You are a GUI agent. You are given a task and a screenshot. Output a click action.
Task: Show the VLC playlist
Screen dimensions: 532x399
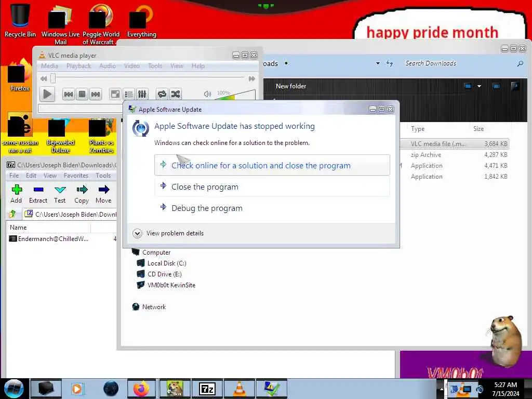click(x=129, y=94)
